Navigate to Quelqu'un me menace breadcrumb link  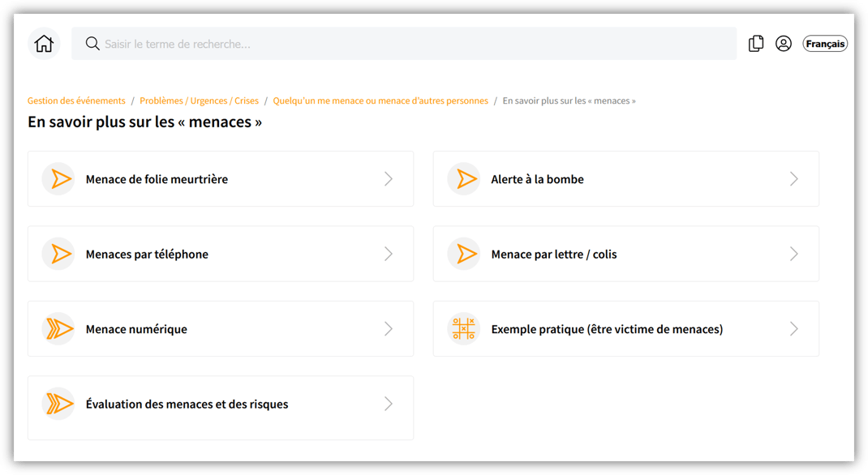pos(380,101)
